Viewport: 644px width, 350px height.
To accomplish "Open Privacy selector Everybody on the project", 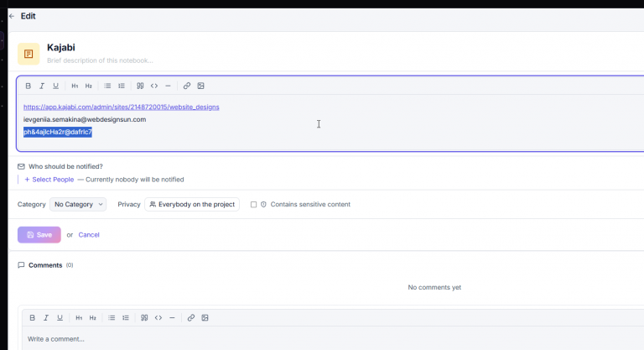I will 192,205.
